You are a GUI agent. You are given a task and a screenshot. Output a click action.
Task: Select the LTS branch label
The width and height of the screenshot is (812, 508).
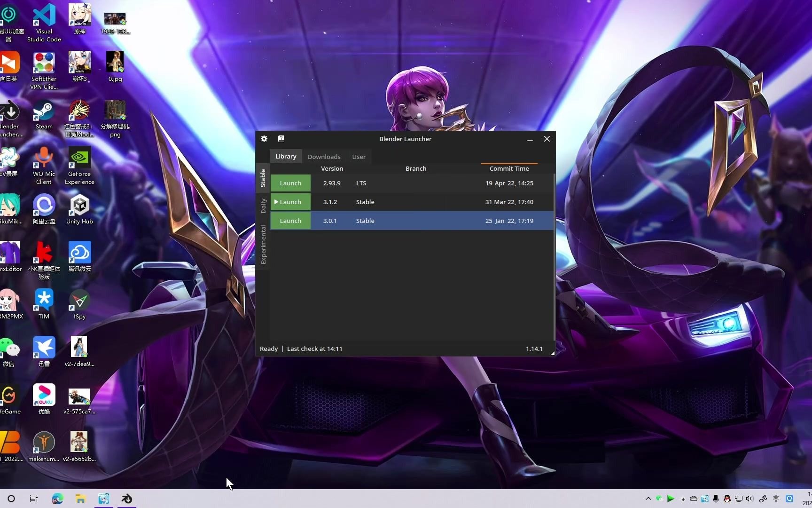tap(361, 183)
